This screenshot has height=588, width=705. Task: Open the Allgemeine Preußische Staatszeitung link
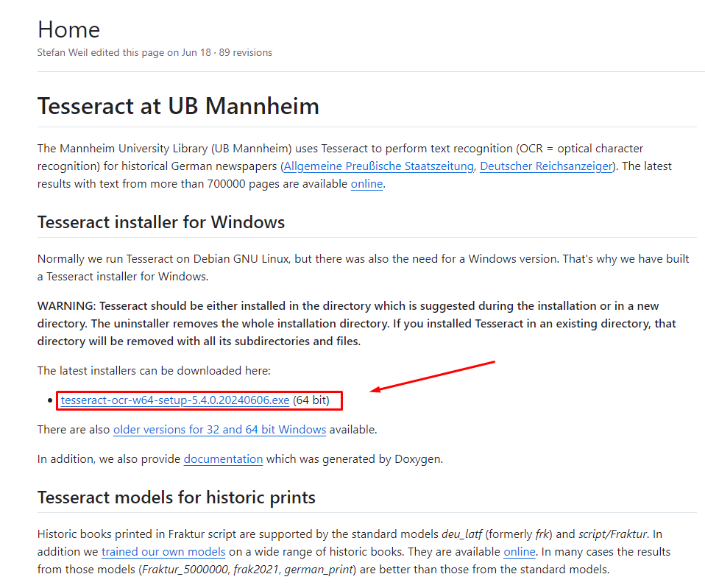click(378, 166)
